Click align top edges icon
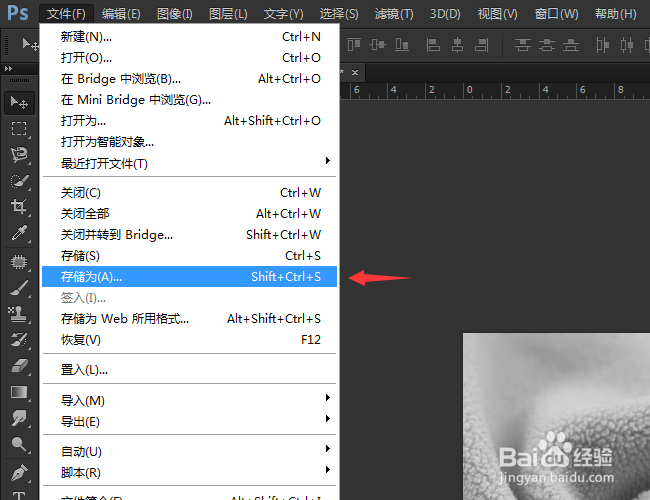 click(354, 44)
